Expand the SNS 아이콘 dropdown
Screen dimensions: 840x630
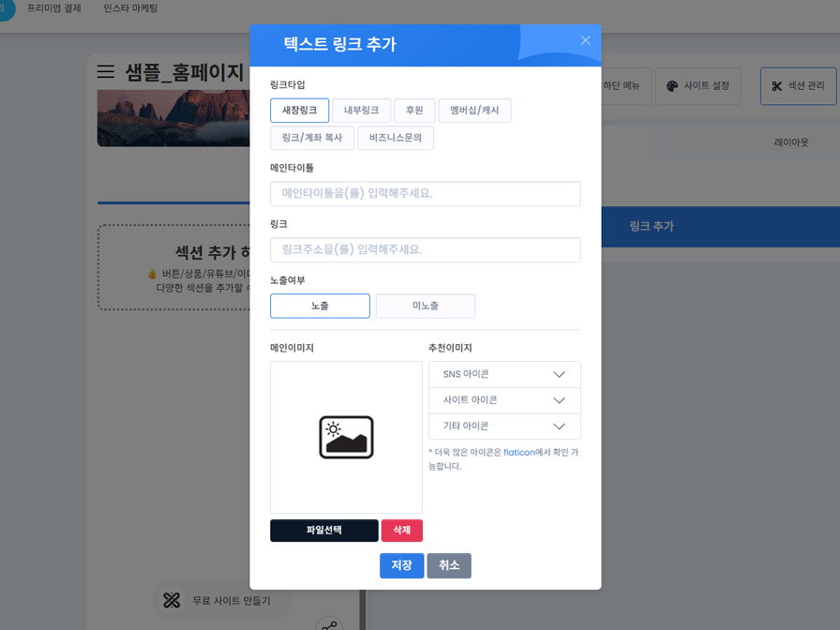(504, 374)
